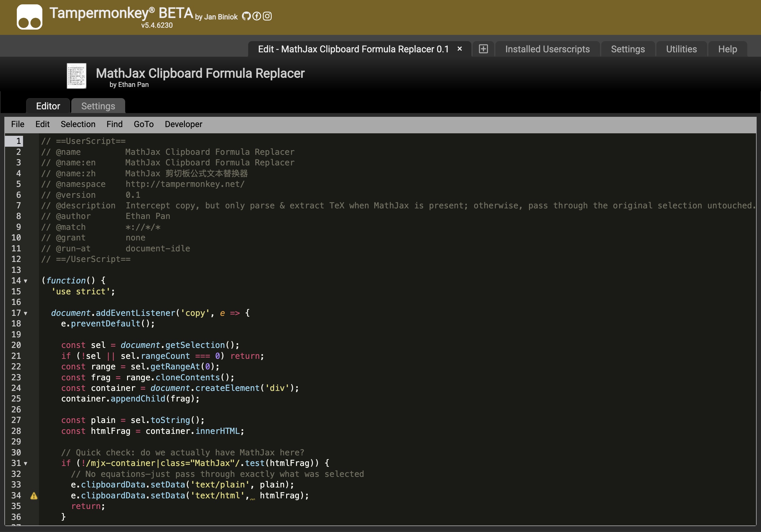The width and height of the screenshot is (761, 532).
Task: Click the userscript thumbnail icon
Action: [77, 76]
